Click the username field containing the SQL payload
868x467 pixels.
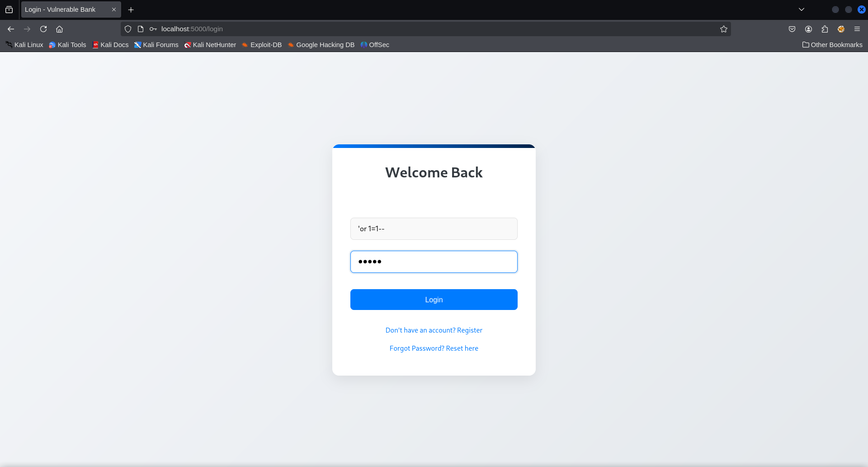tap(434, 229)
